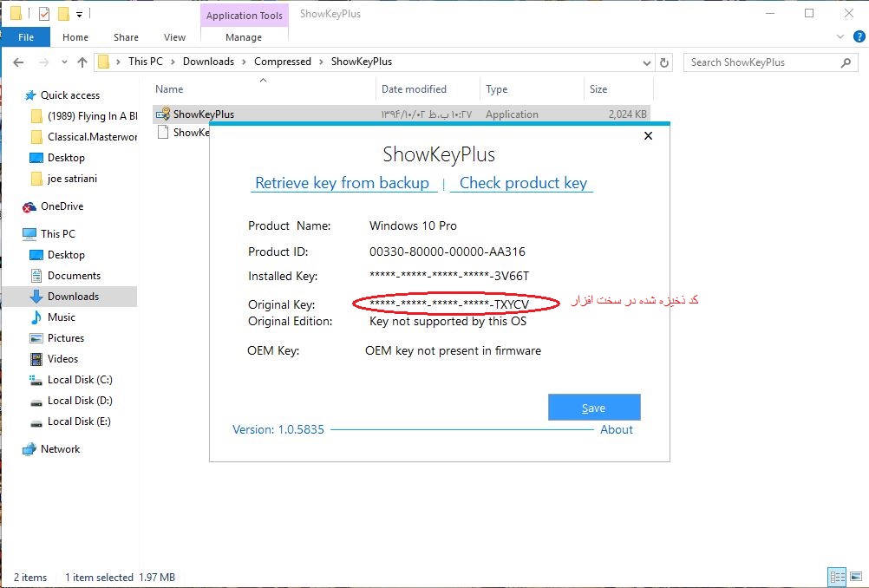This screenshot has height=588, width=869.
Task: Click the Refresh button beside address bar
Action: point(665,62)
